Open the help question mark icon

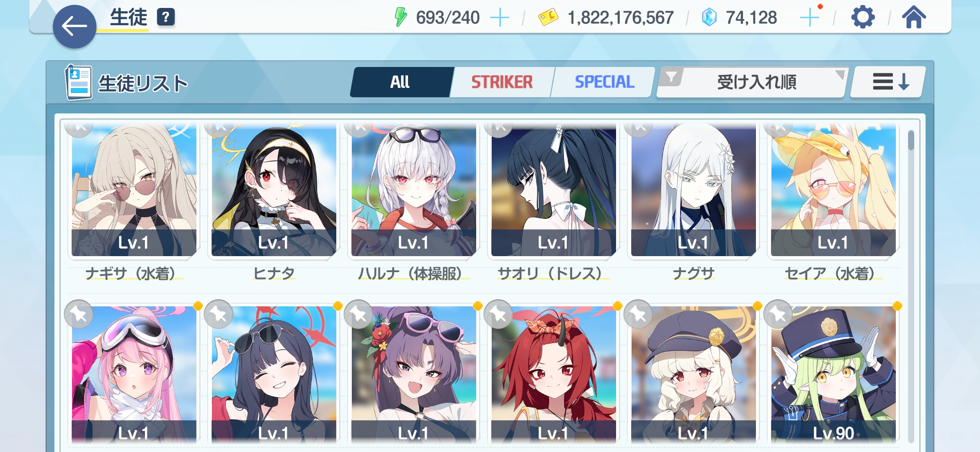point(166,17)
